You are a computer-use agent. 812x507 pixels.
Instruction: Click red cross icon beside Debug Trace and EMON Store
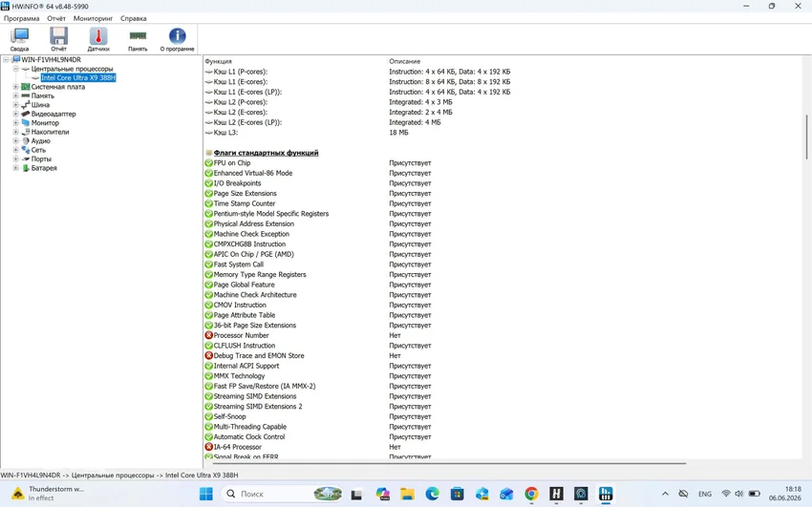pos(208,355)
